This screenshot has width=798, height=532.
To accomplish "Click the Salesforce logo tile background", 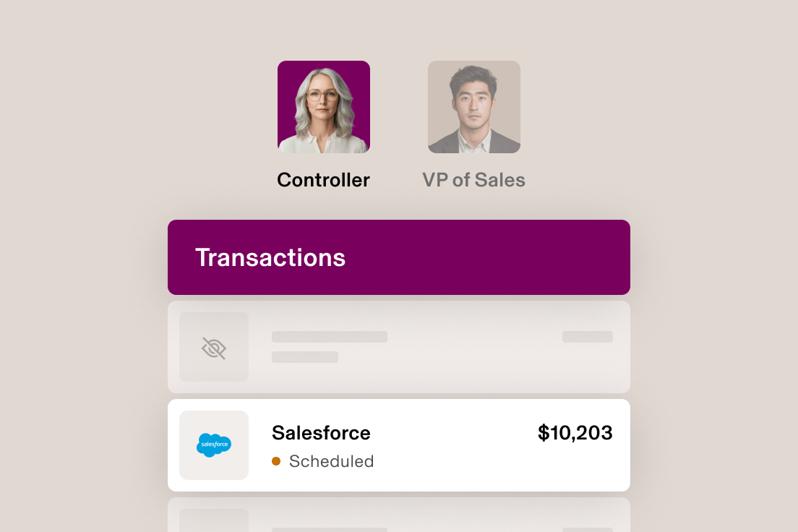I will [214, 445].
